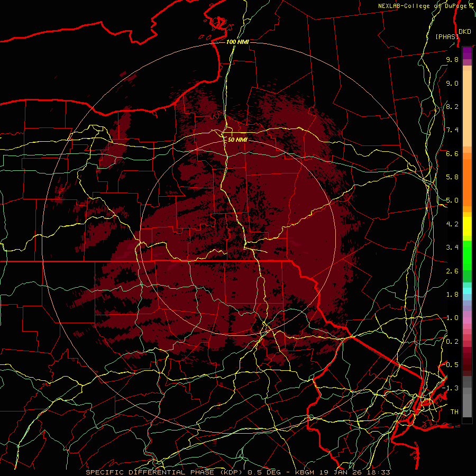Click the 3.4 value on the color scale

click(x=452, y=248)
